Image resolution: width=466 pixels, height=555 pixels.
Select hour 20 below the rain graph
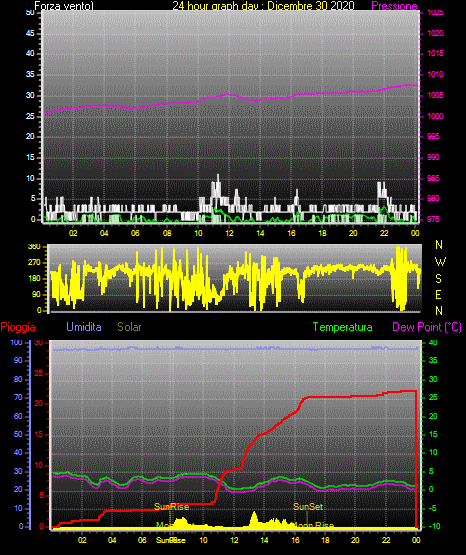tap(355, 540)
